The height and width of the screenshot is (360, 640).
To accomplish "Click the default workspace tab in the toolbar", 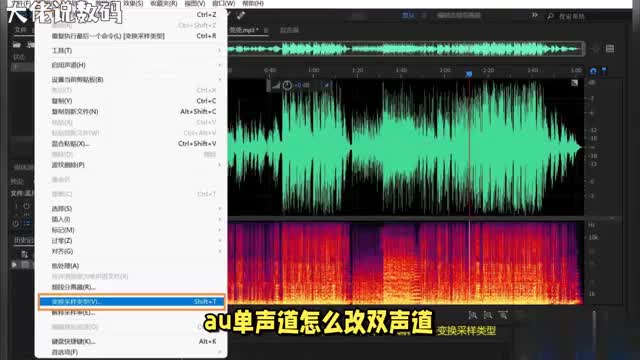I will 408,16.
